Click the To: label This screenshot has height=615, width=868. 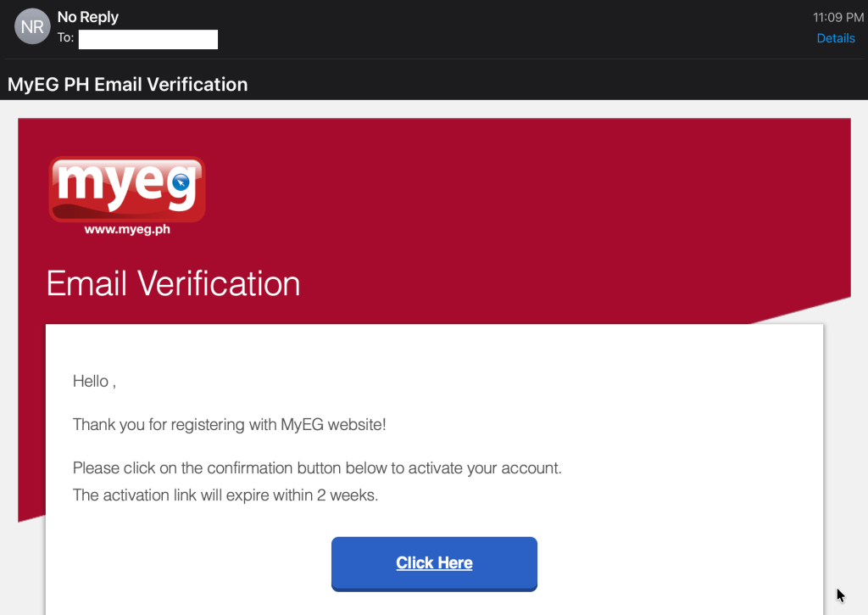pos(66,38)
